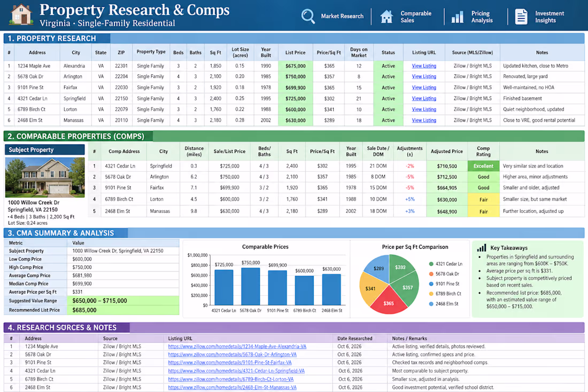The height and width of the screenshot is (392, 588).
Task: Open View Listing for 4321 Cedar Ln
Action: tap(424, 98)
